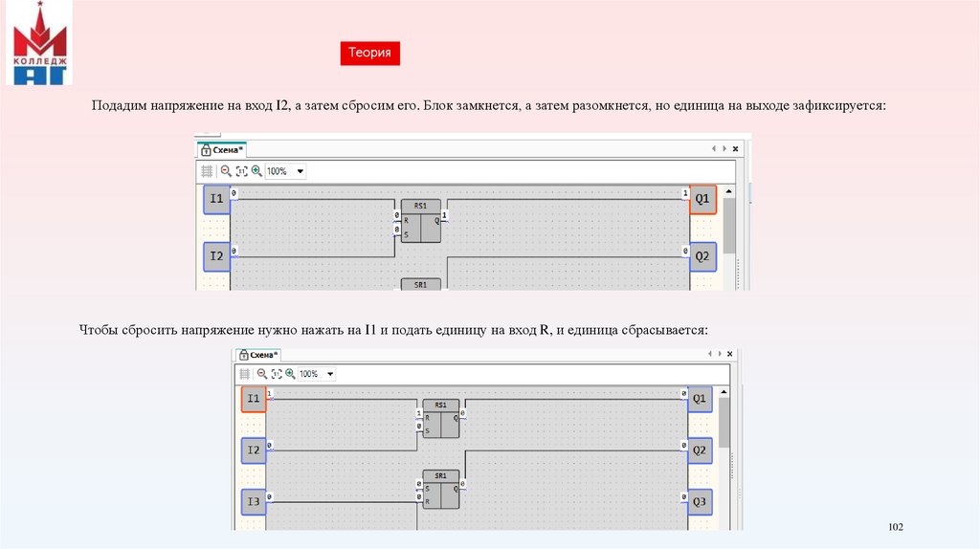Click zoom out magnifier in upper schema toolbar

226,171
